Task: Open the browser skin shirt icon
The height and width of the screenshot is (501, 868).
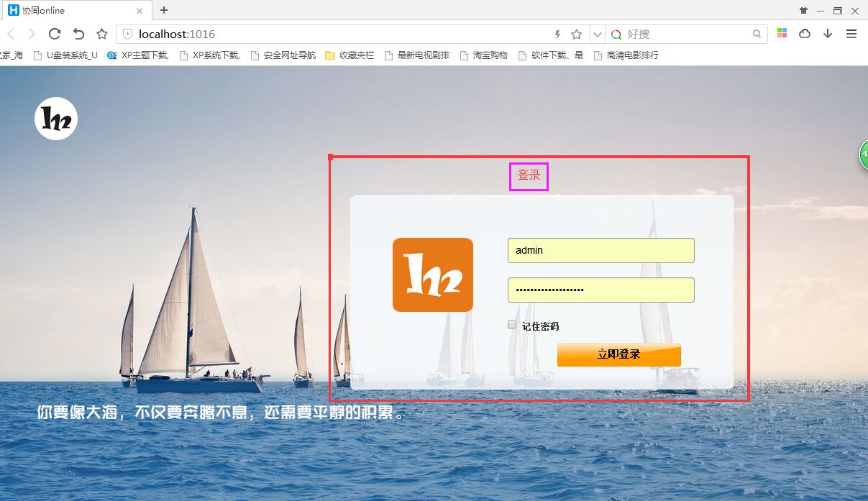Action: point(803,11)
